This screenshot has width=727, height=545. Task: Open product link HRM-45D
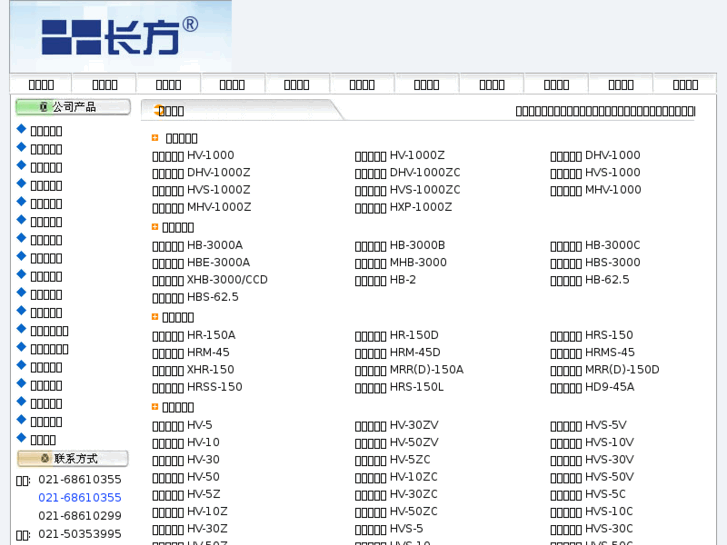397,353
